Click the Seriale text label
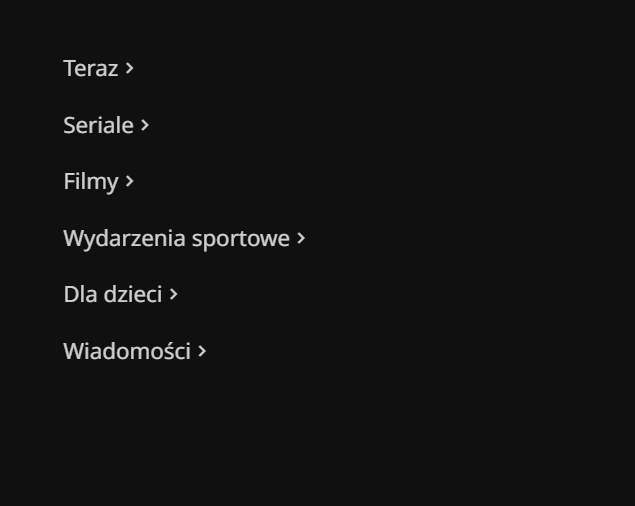The width and height of the screenshot is (635, 506). [x=98, y=125]
